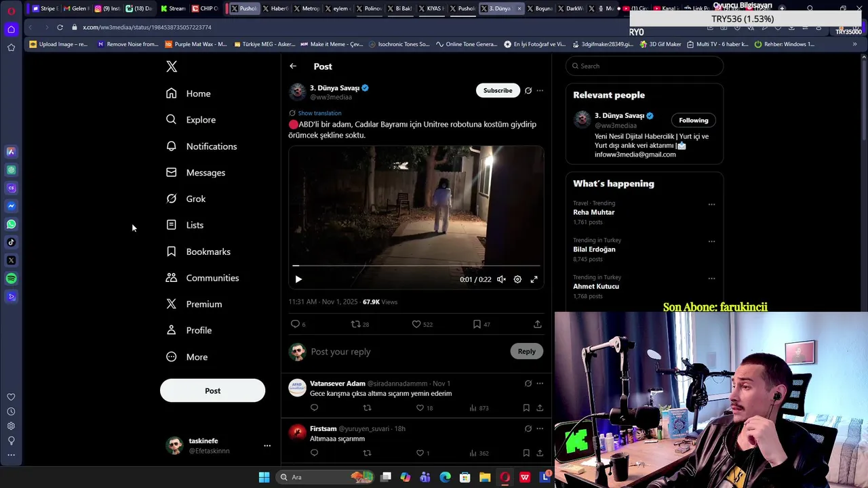
Task: Reply to the main post via comment icon
Action: pos(295,324)
